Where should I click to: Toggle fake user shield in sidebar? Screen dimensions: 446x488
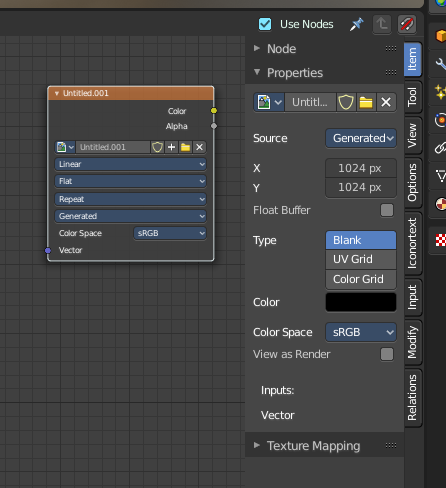(x=346, y=102)
